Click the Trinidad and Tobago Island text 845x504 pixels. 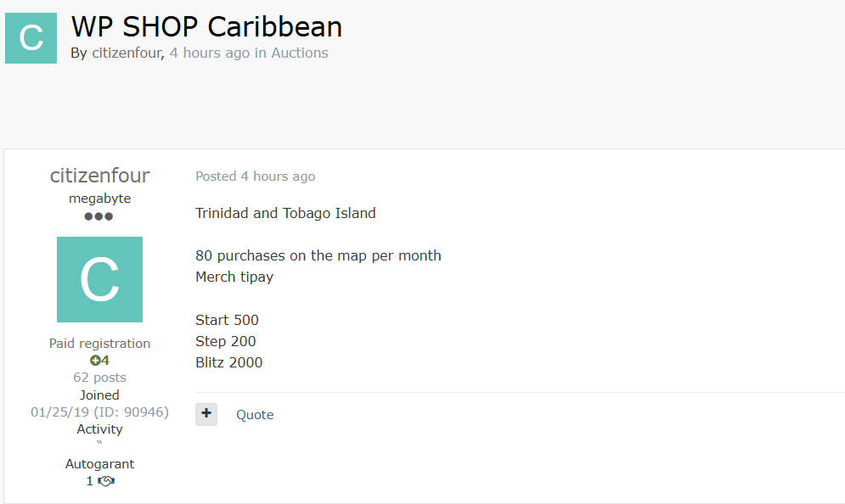tap(285, 213)
